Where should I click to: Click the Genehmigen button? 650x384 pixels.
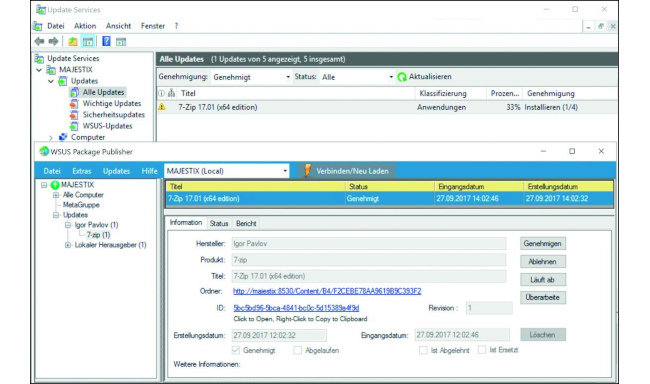[x=543, y=243]
